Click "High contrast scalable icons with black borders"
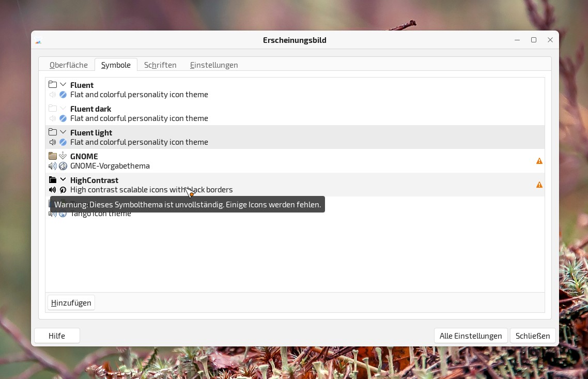The width and height of the screenshot is (588, 379). (x=151, y=190)
